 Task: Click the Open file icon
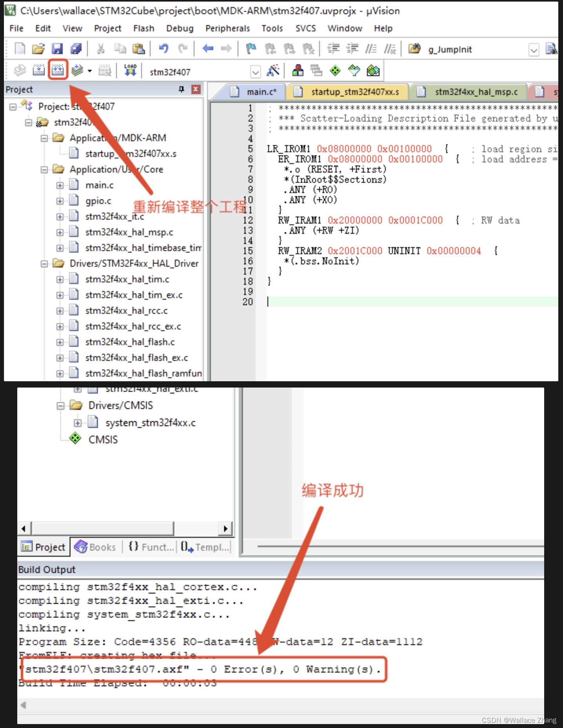click(x=38, y=49)
